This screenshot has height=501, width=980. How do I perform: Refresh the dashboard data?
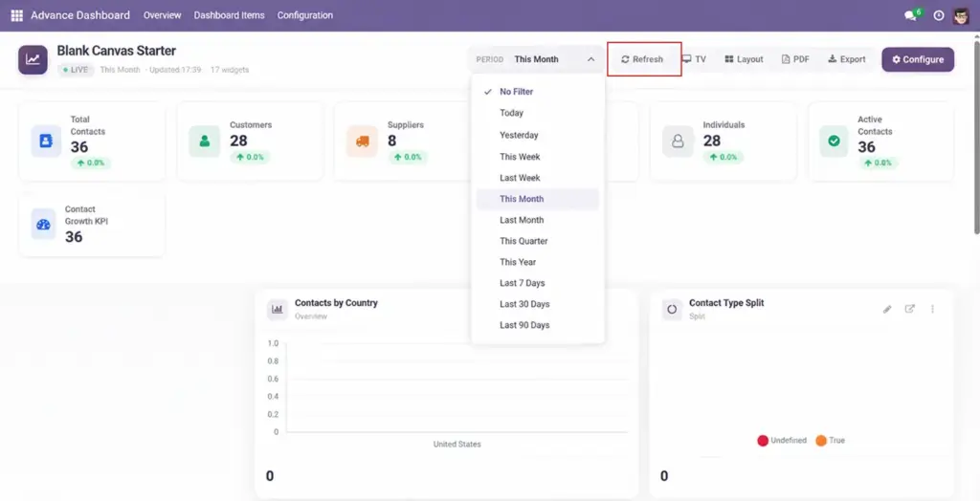pyautogui.click(x=642, y=59)
